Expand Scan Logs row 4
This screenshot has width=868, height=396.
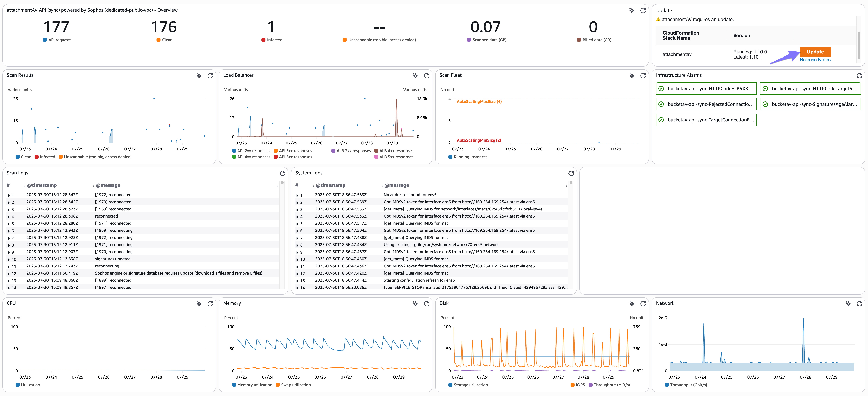(9, 217)
